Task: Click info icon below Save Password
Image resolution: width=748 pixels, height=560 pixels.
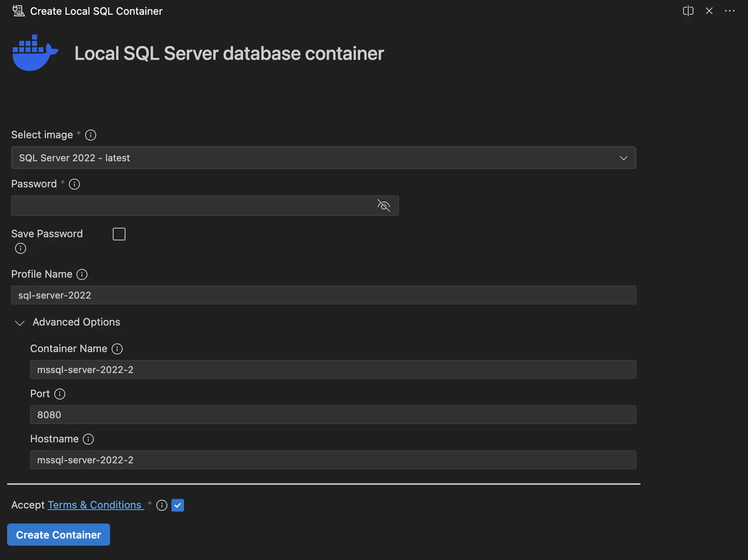Action: click(x=21, y=248)
